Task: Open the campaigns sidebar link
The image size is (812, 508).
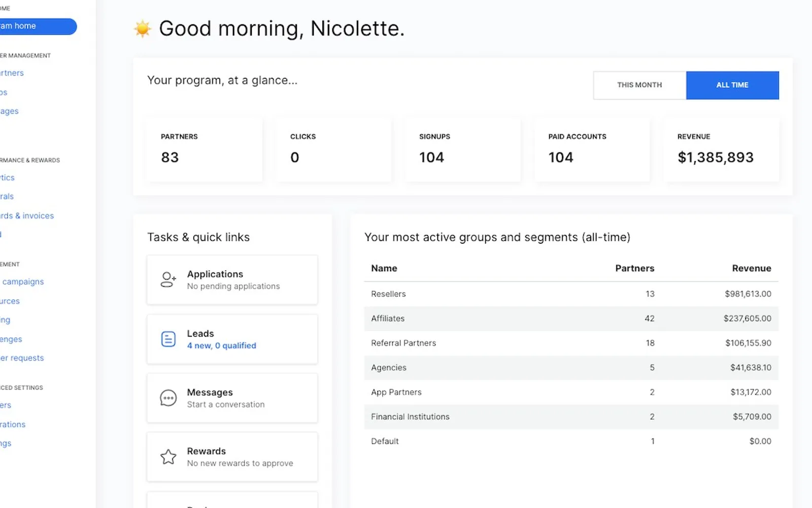Action: (x=22, y=281)
